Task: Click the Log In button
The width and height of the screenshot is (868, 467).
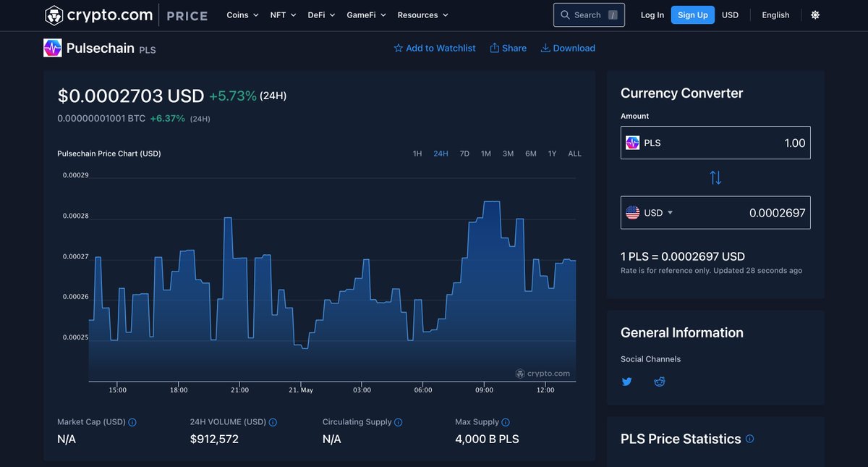Action: click(x=652, y=14)
